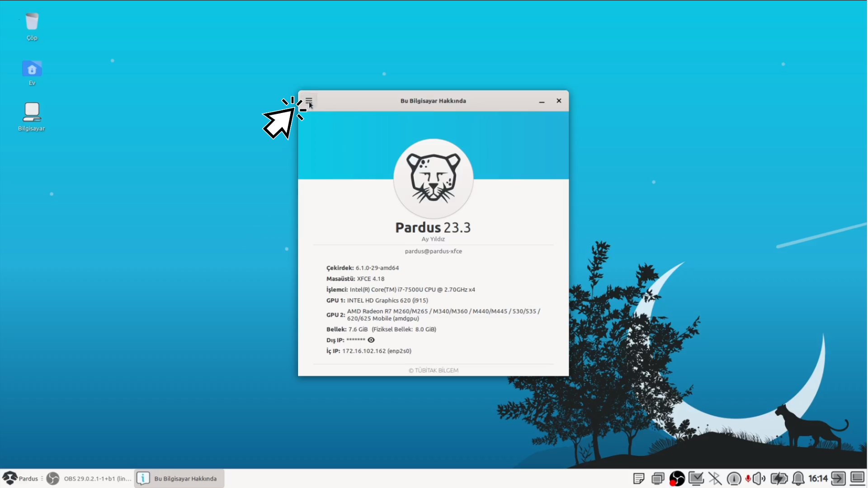Open the notes tray icon

(x=638, y=479)
